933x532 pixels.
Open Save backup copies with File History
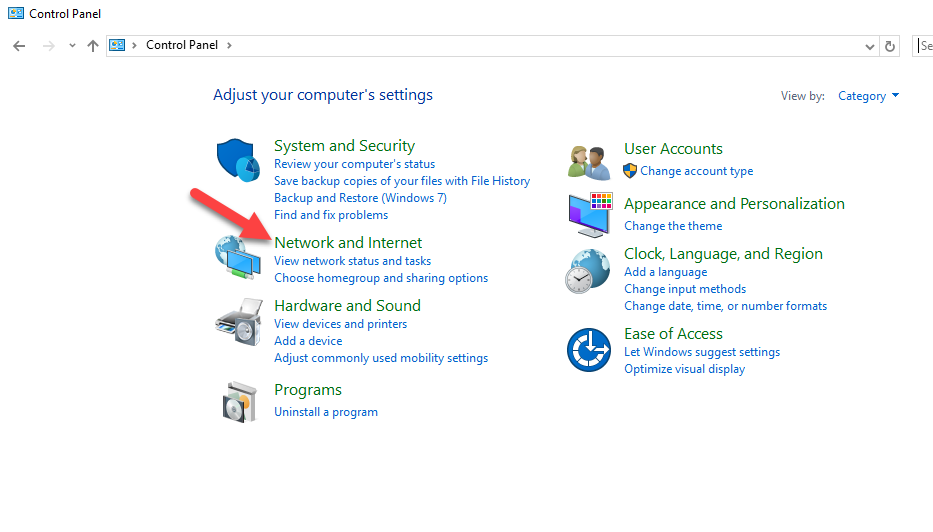(402, 181)
